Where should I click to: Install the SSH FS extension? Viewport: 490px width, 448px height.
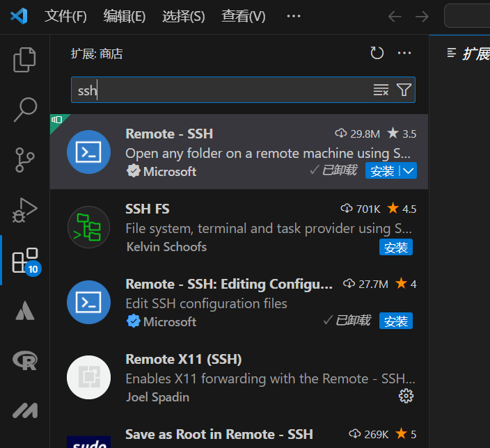click(x=396, y=247)
